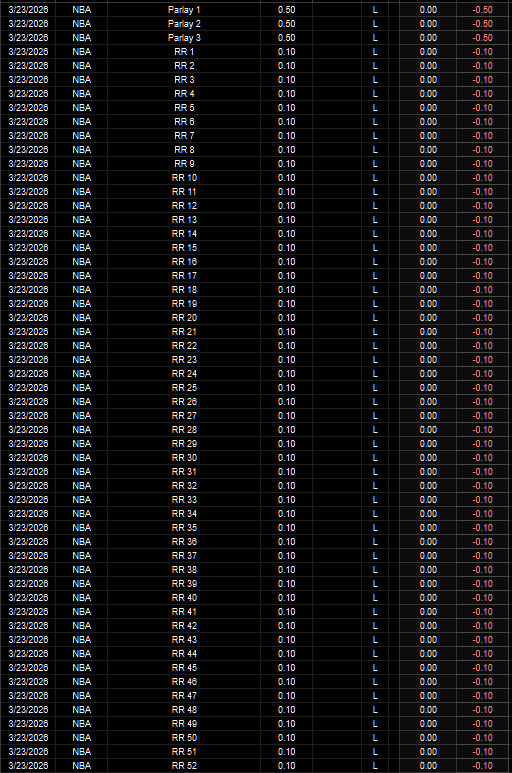Click the RR 1 cell

(184, 52)
